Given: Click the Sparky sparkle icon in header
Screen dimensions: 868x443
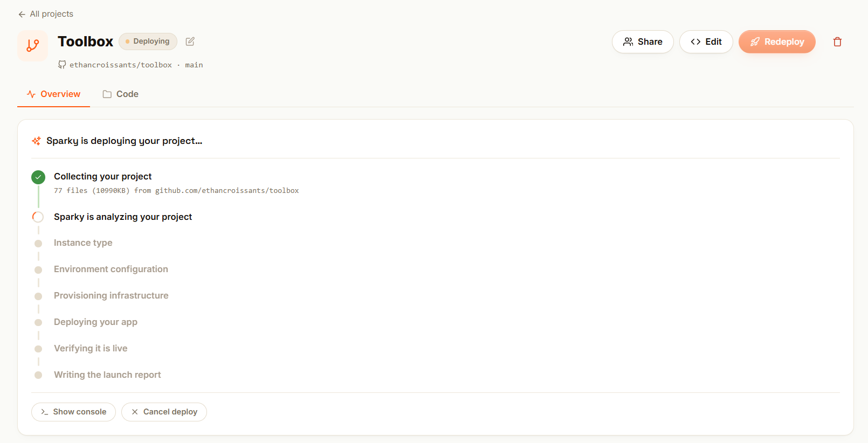Looking at the screenshot, I should pyautogui.click(x=36, y=141).
